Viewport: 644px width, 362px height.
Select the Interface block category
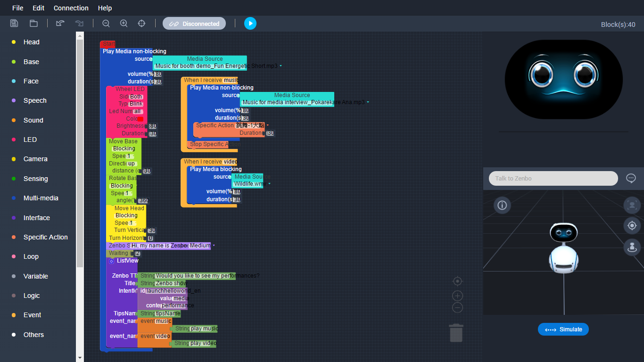(x=37, y=218)
